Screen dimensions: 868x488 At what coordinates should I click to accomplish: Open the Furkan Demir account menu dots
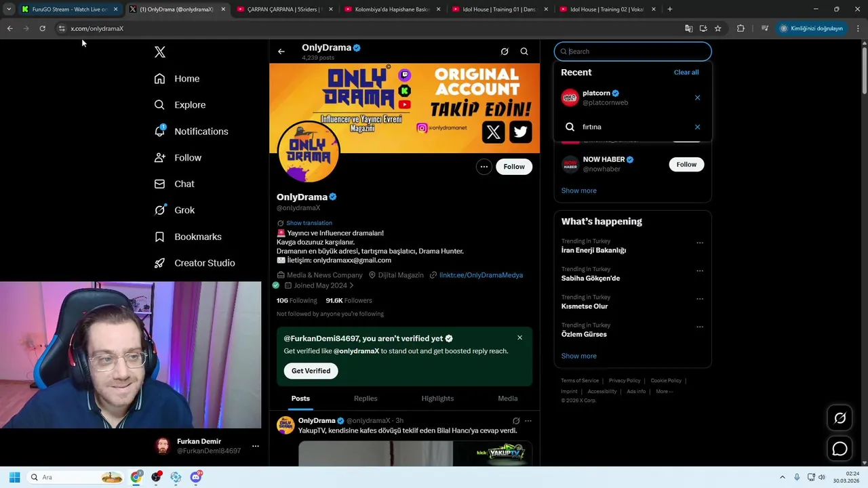(x=255, y=446)
